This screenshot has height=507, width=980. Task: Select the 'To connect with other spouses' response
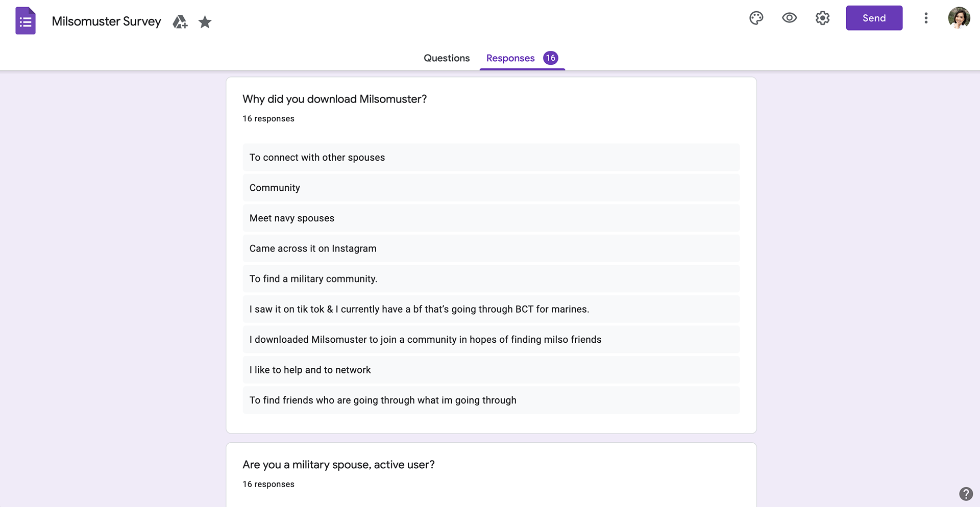[491, 158]
